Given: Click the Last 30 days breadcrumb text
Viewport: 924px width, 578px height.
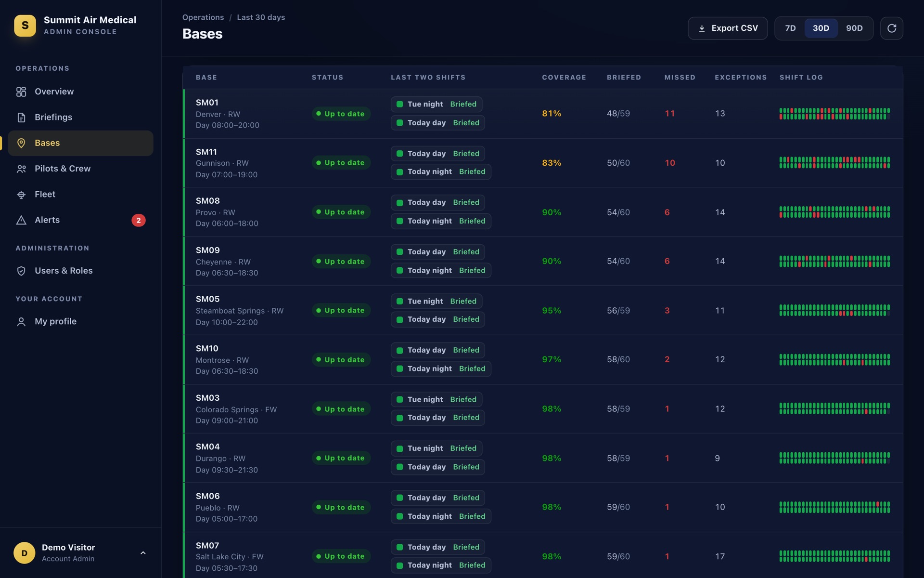Looking at the screenshot, I should pyautogui.click(x=261, y=17).
